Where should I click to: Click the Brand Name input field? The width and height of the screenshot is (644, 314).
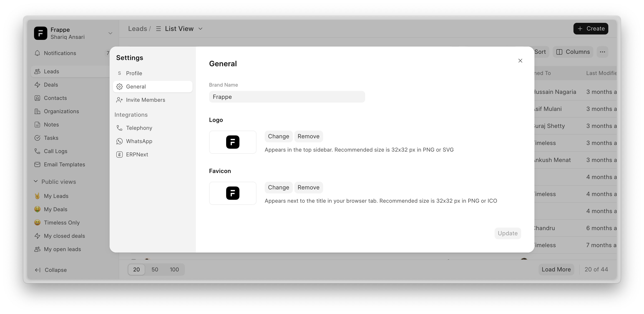287,97
